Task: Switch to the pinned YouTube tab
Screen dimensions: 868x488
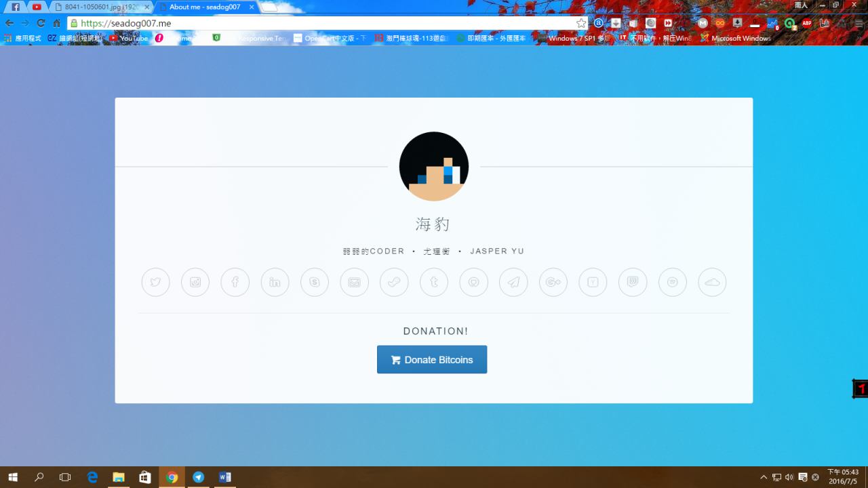Action: pyautogui.click(x=37, y=7)
